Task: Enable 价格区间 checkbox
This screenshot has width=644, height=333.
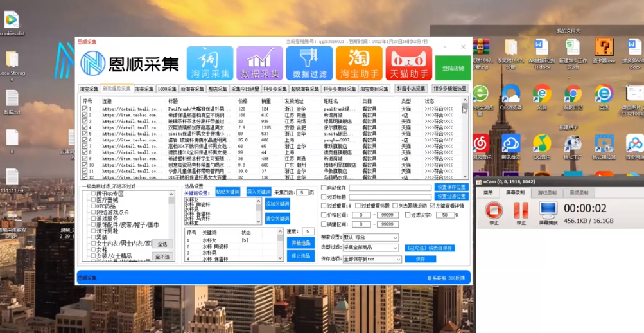Action: pyautogui.click(x=324, y=215)
